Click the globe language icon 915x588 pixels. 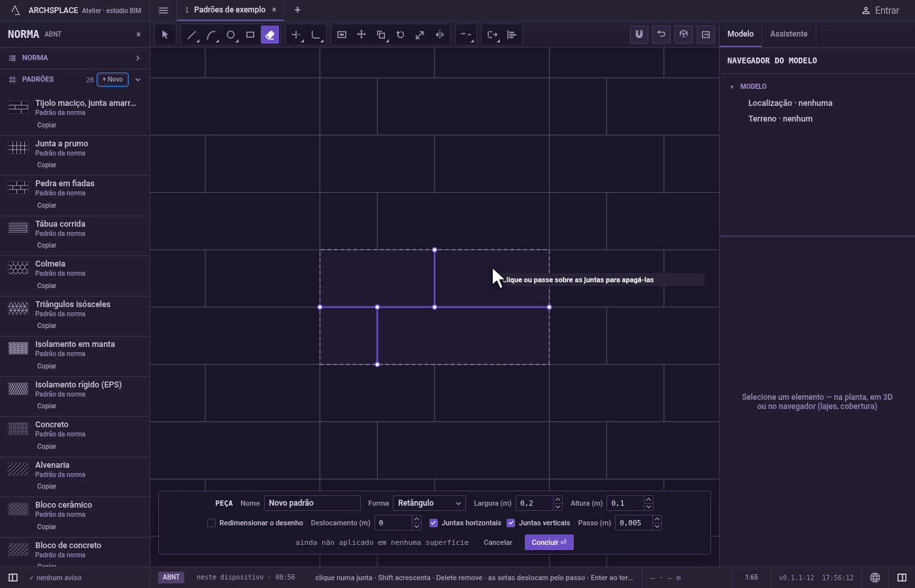pos(875,578)
